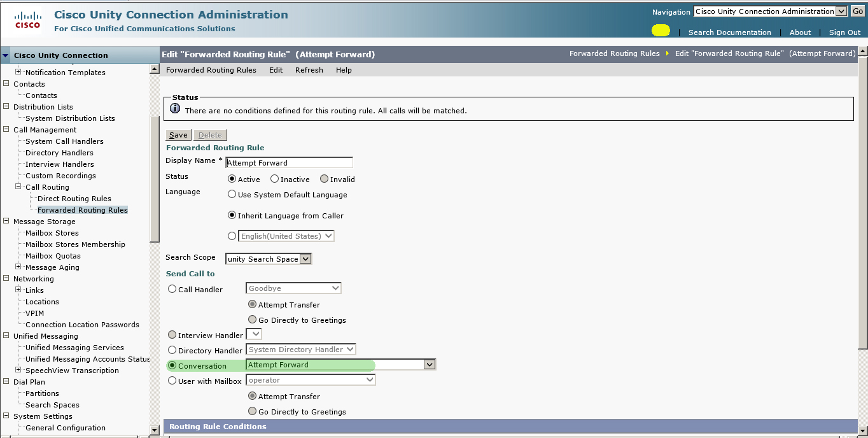The image size is (868, 438).
Task: Expand the Message Aging tree node
Action: coord(18,267)
